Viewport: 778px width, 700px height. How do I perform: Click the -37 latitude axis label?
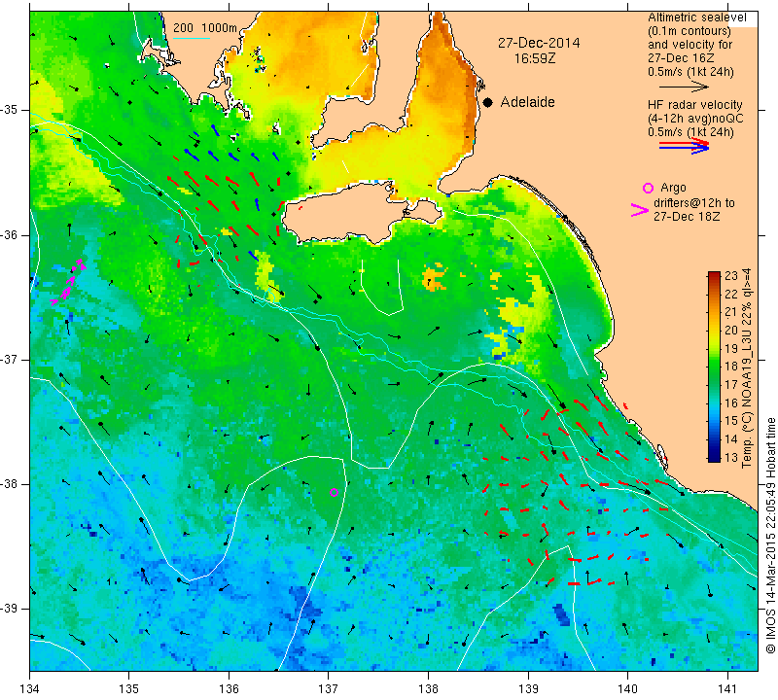click(9, 359)
